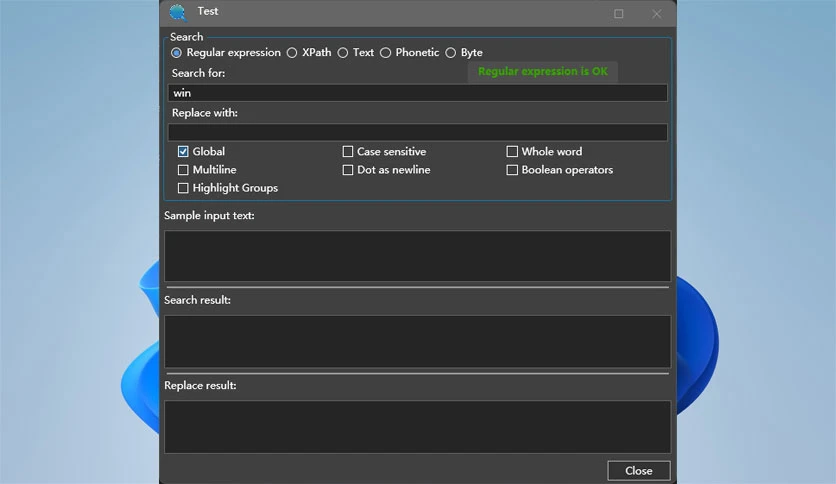836x484 pixels.
Task: Click into the Sample input text area
Action: pos(417,256)
